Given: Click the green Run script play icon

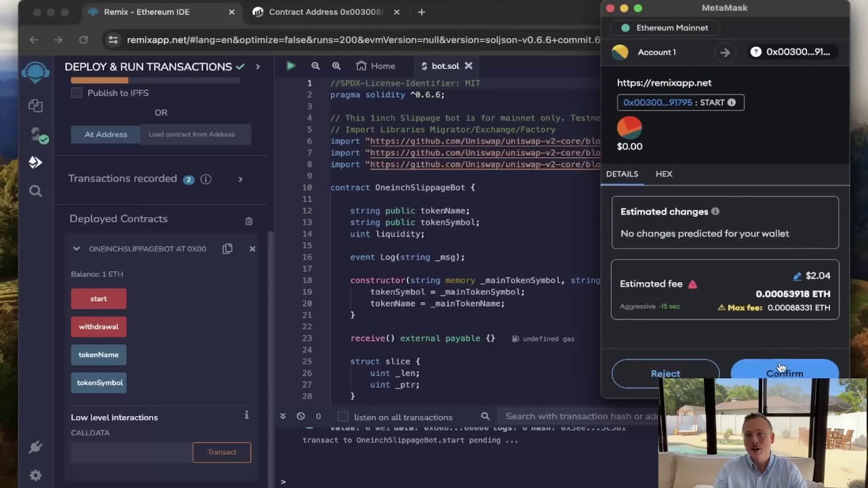Looking at the screenshot, I should click(291, 66).
